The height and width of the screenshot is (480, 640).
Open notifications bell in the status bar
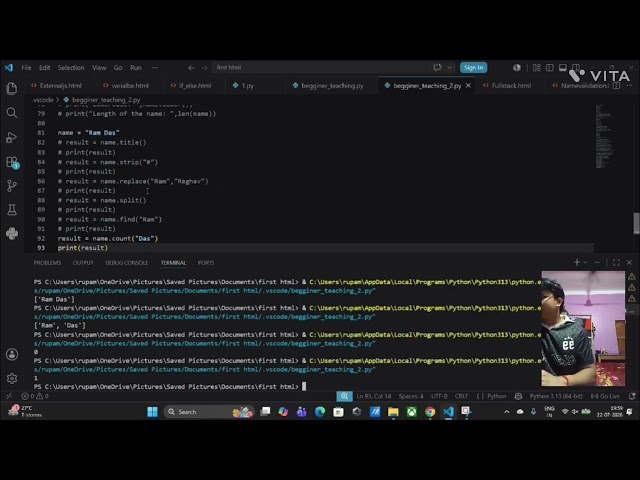point(632,396)
